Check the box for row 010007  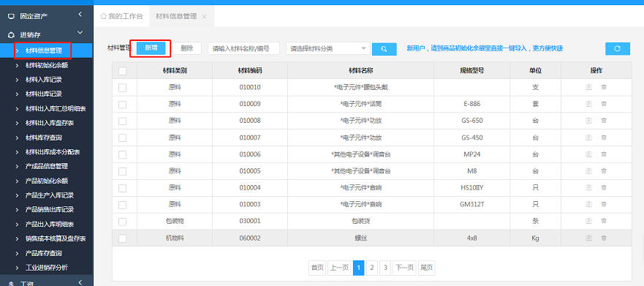tap(122, 138)
